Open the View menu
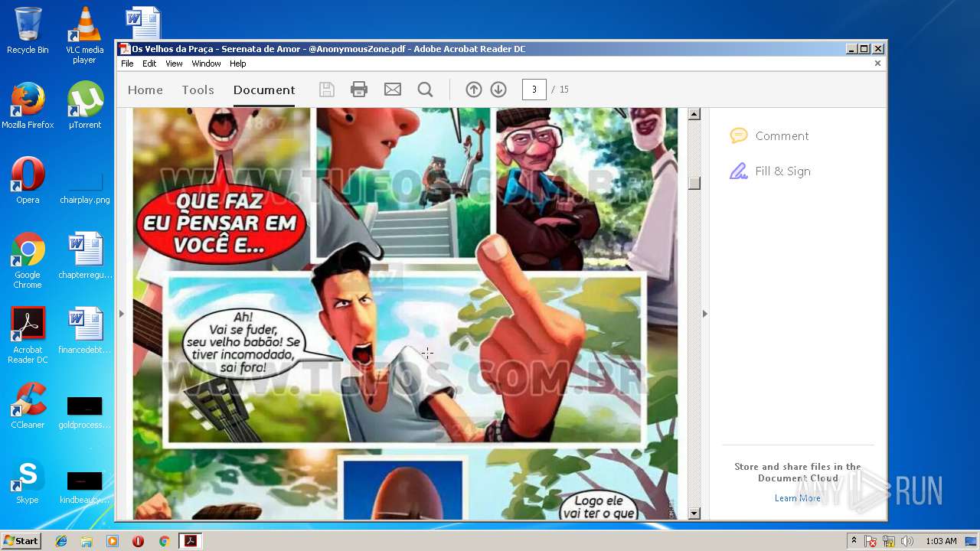Screen dimensions: 980x551 (175, 64)
